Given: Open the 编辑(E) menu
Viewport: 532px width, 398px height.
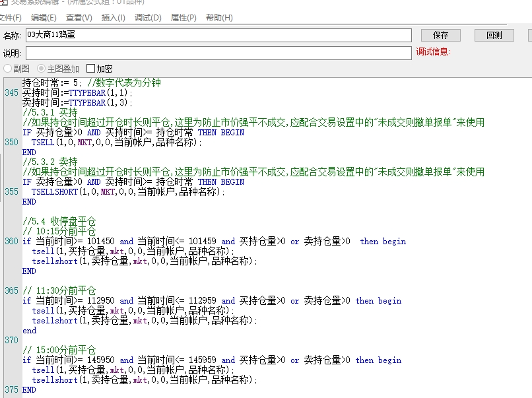Looking at the screenshot, I should [44, 18].
